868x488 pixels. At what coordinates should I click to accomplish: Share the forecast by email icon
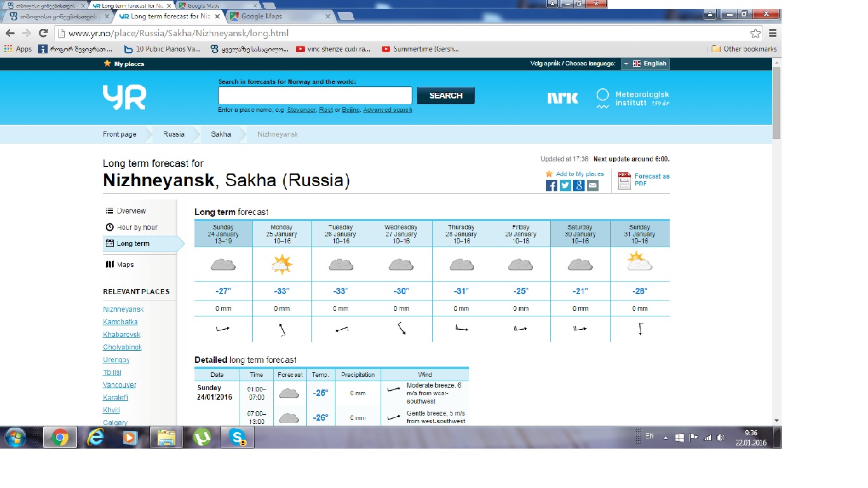pos(593,186)
